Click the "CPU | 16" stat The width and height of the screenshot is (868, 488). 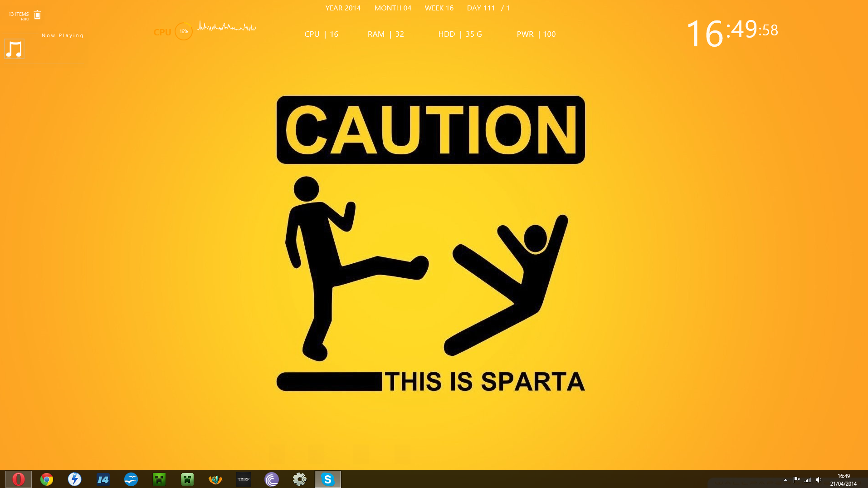pyautogui.click(x=321, y=34)
